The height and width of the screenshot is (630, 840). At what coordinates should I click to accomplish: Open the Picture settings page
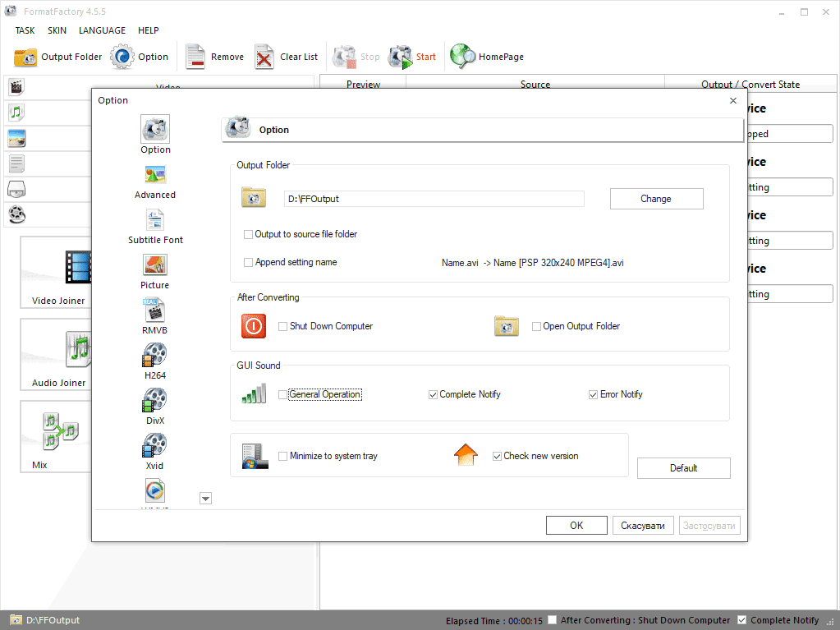click(x=155, y=272)
